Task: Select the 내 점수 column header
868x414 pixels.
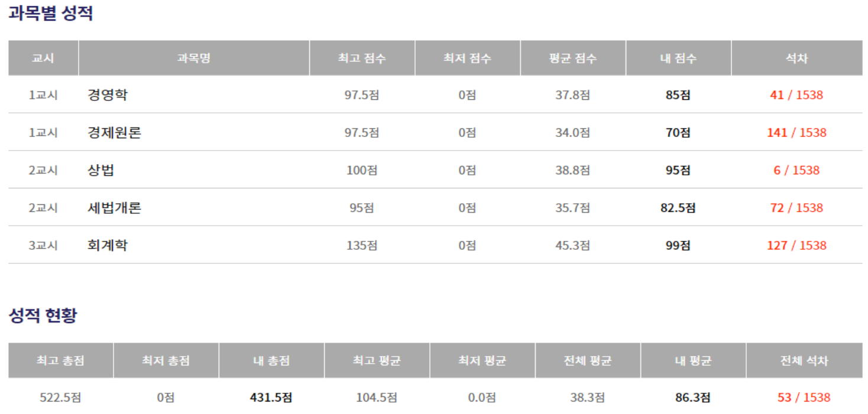Action: tap(678, 58)
